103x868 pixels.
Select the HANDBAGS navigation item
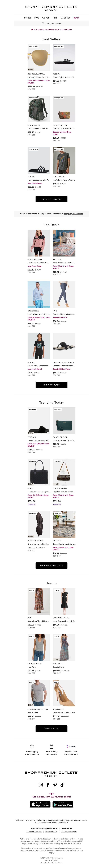coord(65,18)
